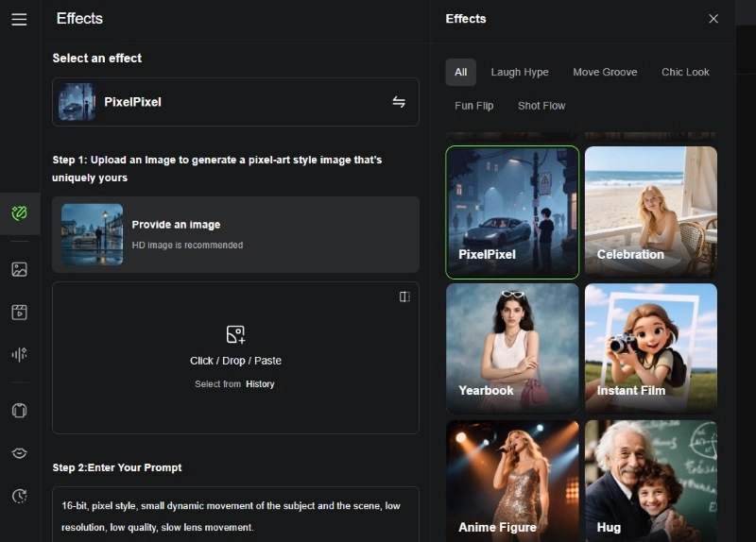Click the 'Select an effect' heading

click(97, 59)
